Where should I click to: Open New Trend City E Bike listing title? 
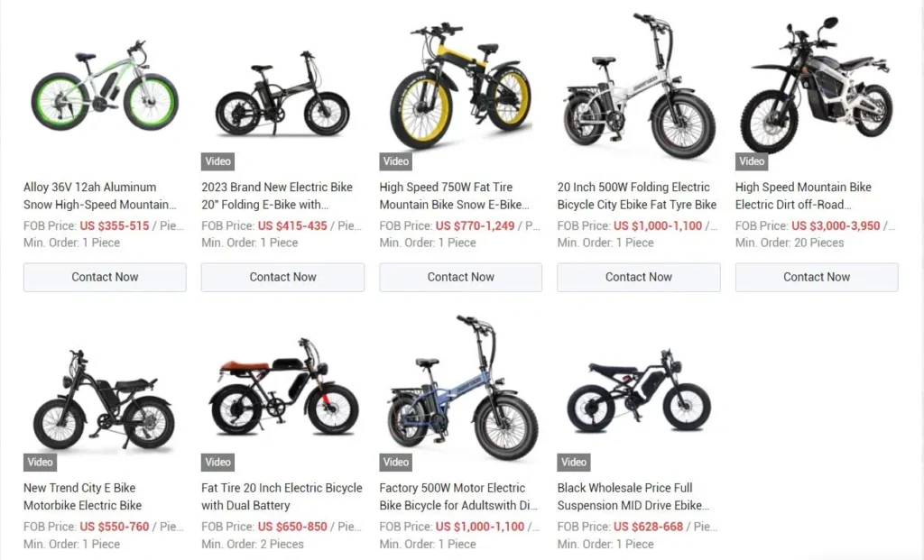[82, 497]
